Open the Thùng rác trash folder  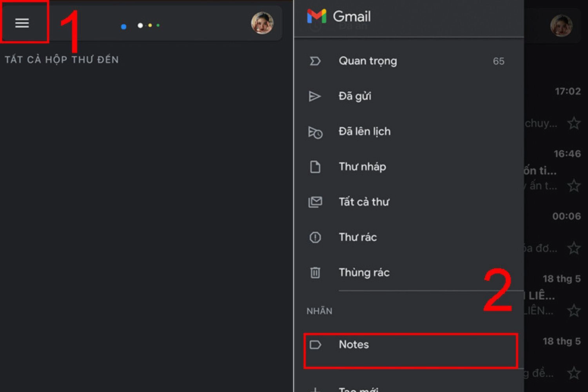point(409,273)
